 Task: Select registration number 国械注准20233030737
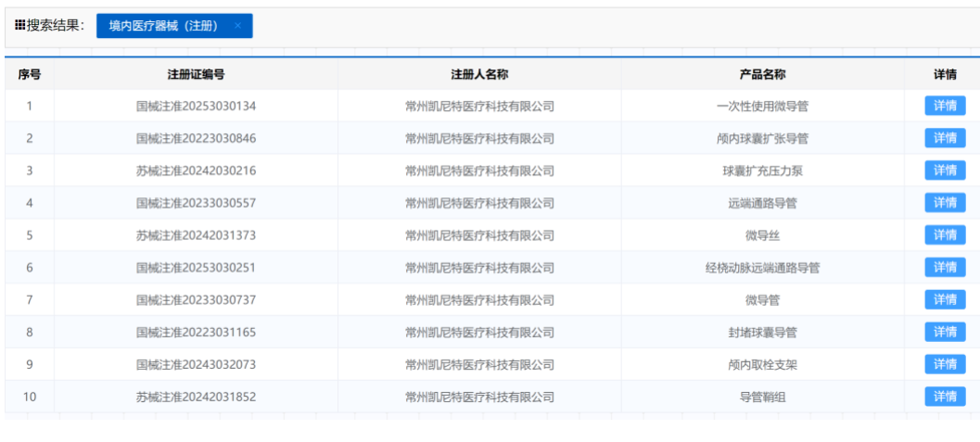pyautogui.click(x=197, y=300)
